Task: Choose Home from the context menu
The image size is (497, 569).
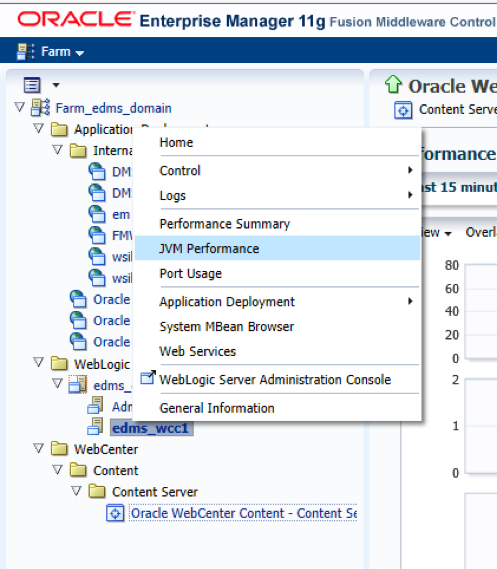Action: pyautogui.click(x=278, y=143)
